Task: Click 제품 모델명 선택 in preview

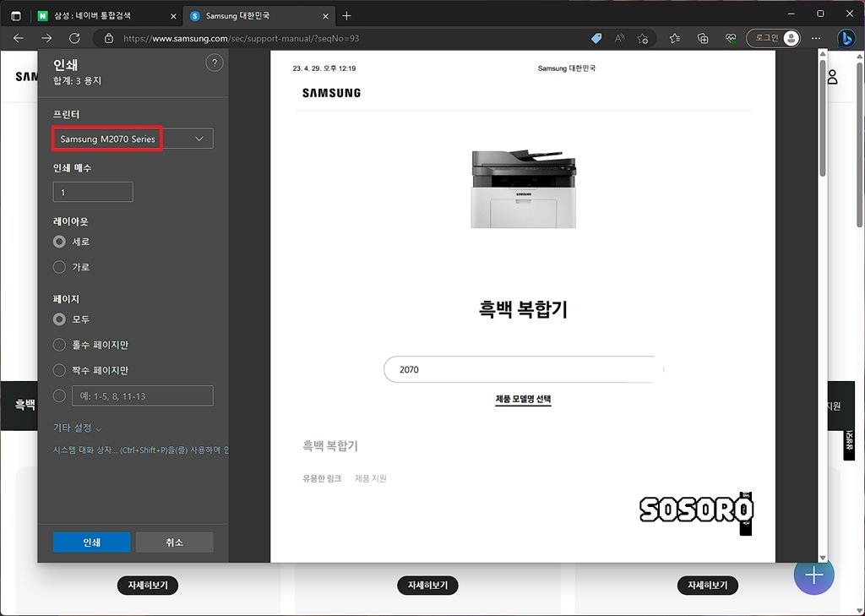Action: [x=523, y=399]
